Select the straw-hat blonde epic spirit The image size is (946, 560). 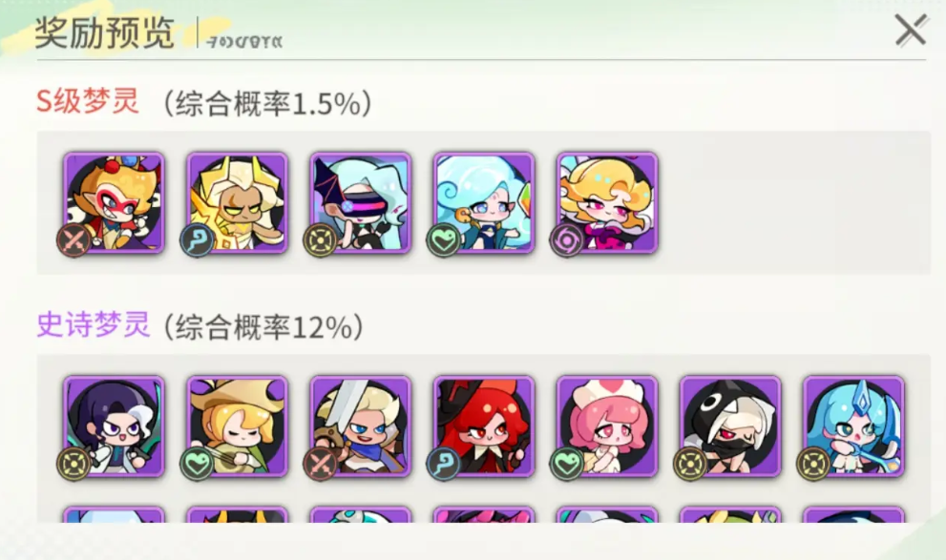[x=237, y=426]
